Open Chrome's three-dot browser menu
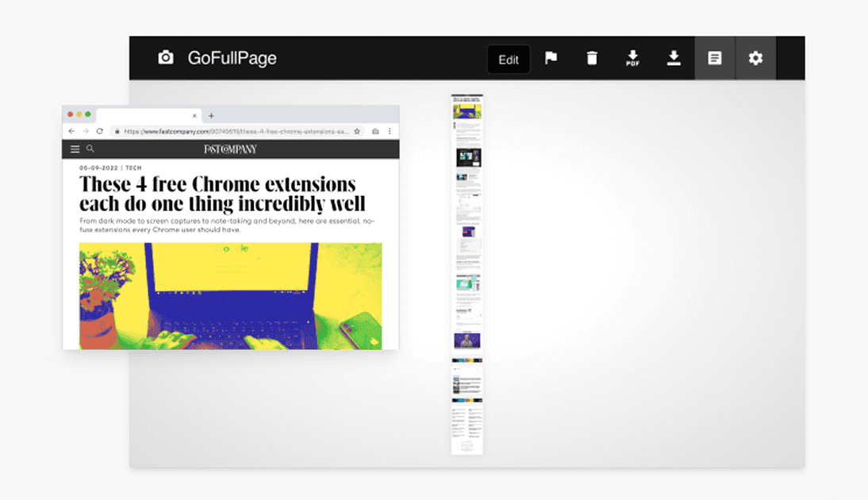 (388, 130)
